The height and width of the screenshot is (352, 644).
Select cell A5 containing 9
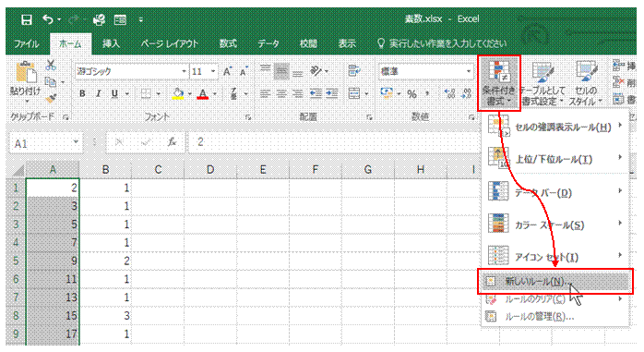pyautogui.click(x=53, y=261)
